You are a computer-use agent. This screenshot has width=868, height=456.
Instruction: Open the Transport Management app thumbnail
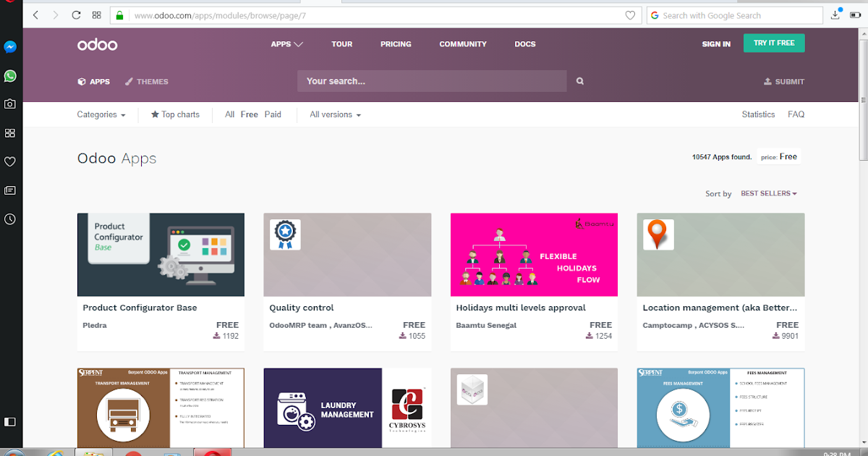[x=161, y=408]
